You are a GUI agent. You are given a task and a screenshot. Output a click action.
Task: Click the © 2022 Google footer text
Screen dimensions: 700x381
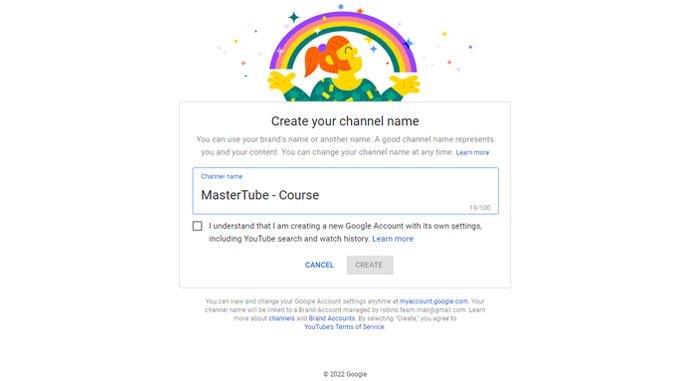(x=345, y=374)
